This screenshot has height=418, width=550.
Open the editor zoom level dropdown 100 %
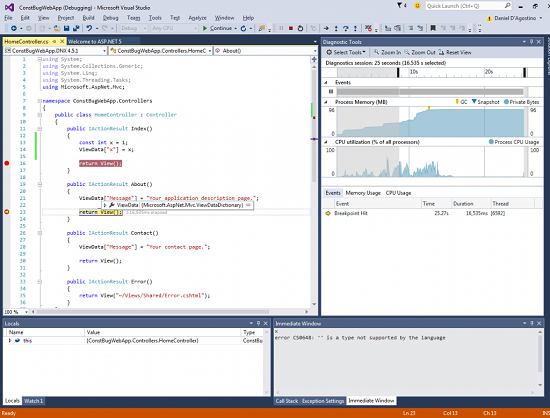[16, 312]
